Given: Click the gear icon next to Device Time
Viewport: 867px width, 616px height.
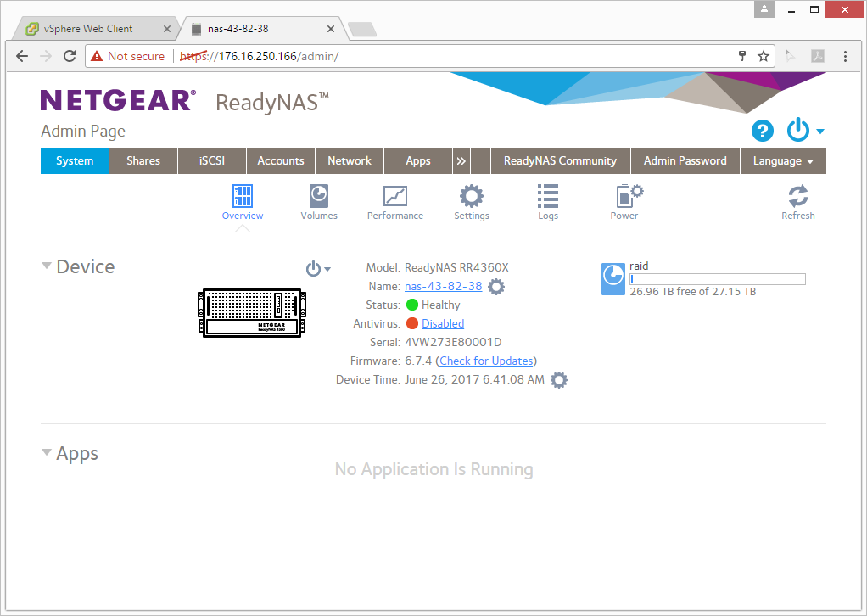Looking at the screenshot, I should 559,380.
